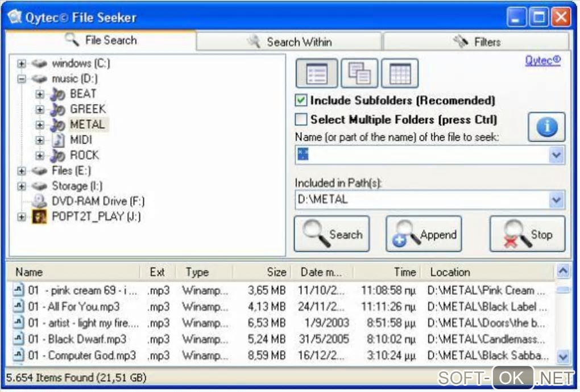Click the results list scrollbar thumb
The image size is (580, 392).
click(563, 290)
